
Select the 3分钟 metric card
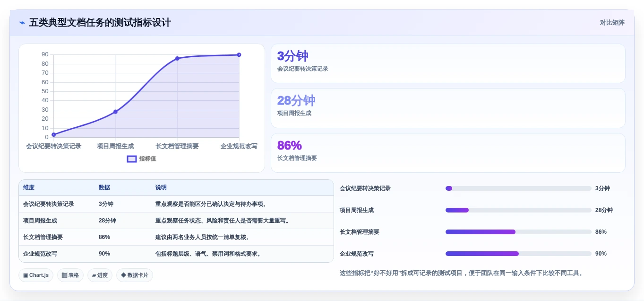[448, 63]
